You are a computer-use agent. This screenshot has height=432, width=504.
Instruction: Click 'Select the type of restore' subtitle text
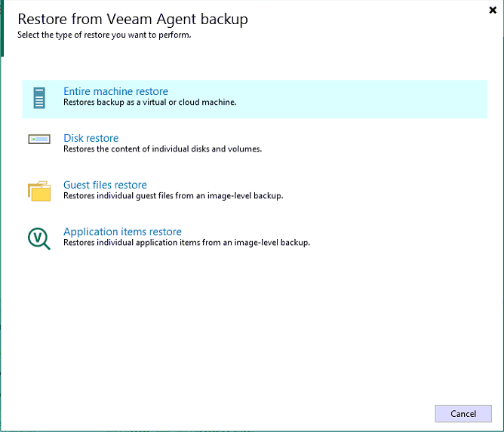coord(103,35)
